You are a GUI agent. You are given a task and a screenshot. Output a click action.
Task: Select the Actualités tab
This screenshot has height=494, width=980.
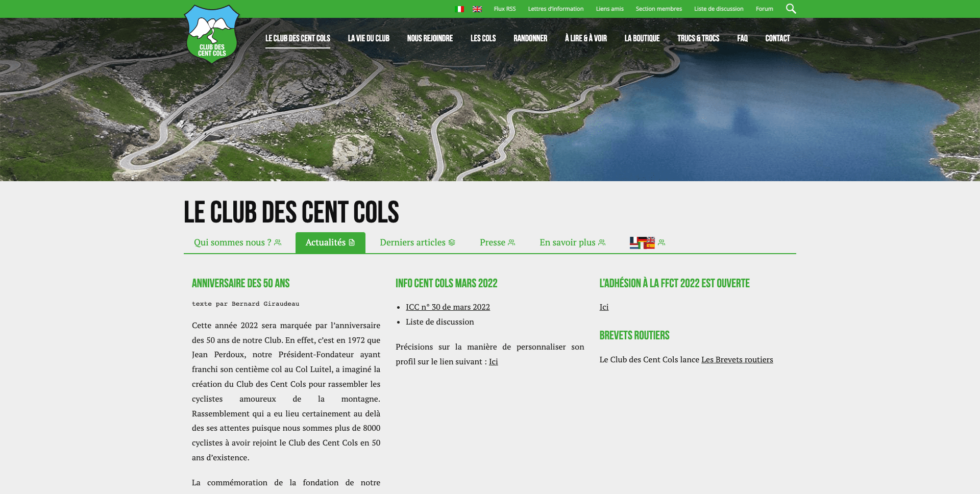330,243
